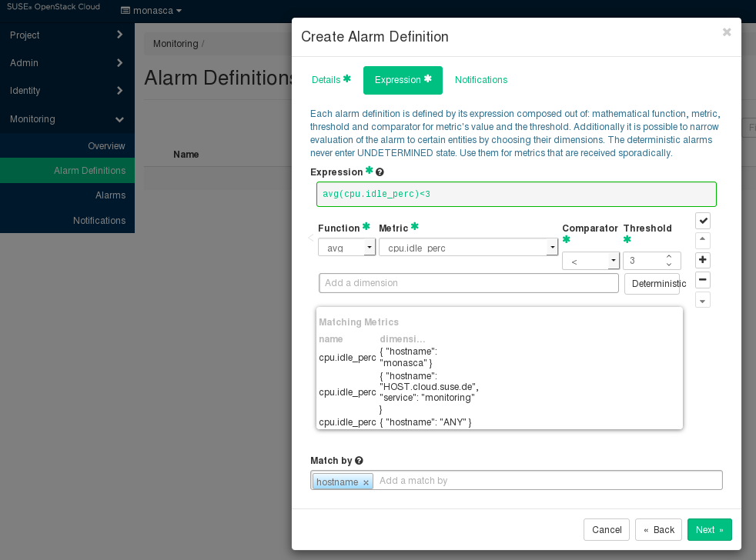Image resolution: width=756 pixels, height=560 pixels.
Task: Expand the Project sidebar section
Action: (x=67, y=35)
